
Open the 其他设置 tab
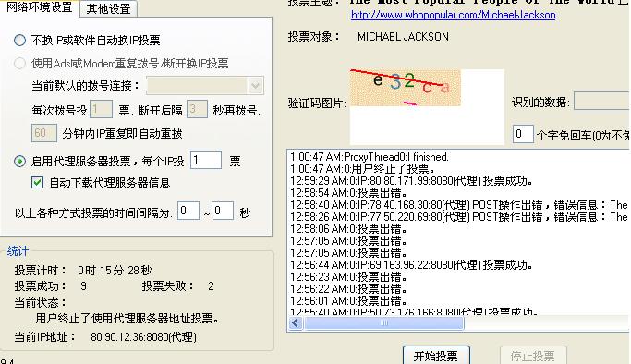[109, 9]
